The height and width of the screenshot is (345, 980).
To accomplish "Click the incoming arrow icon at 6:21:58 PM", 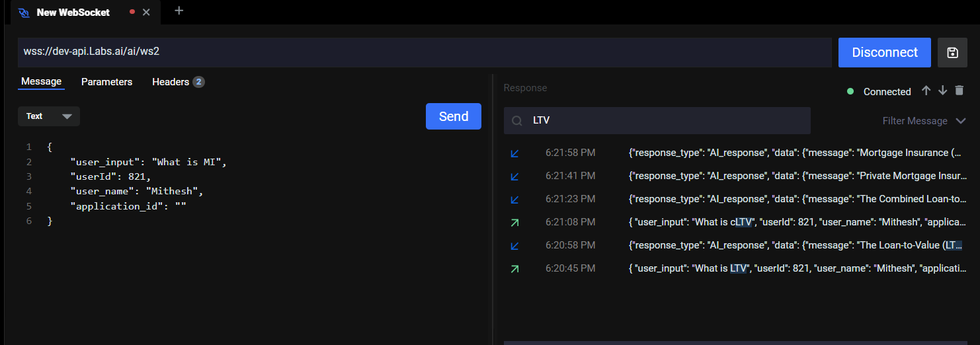I will point(514,153).
